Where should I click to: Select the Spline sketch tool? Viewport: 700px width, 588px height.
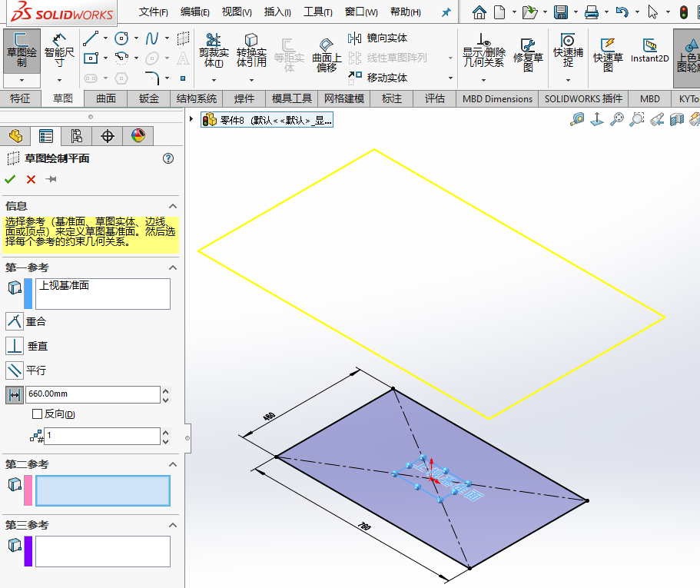(152, 38)
